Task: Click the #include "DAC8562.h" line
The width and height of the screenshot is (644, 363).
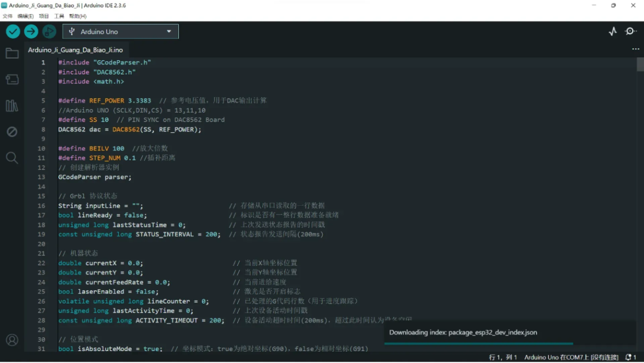Action: tap(97, 72)
